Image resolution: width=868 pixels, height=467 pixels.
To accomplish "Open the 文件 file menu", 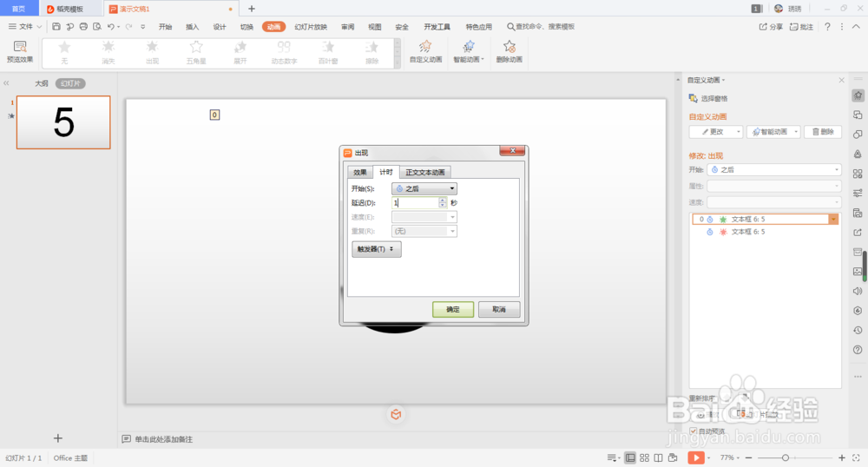I will click(25, 27).
